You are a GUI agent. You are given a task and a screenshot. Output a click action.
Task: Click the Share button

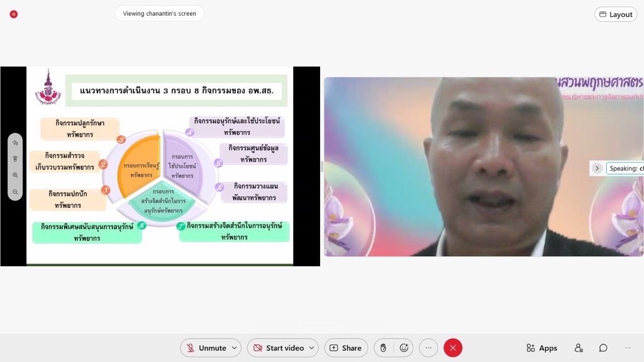345,348
